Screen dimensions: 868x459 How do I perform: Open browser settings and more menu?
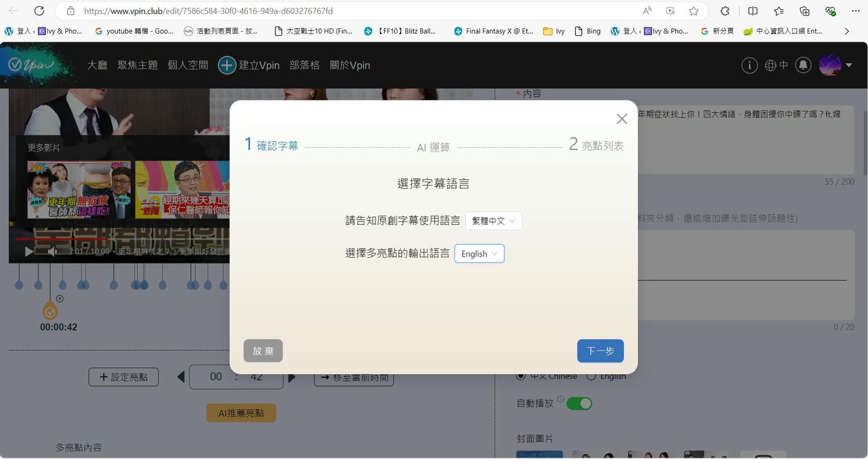coord(856,10)
